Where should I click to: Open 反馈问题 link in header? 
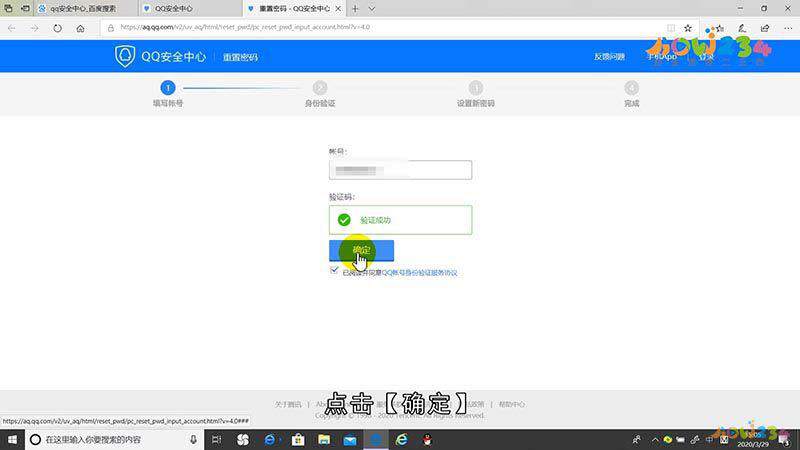(x=609, y=57)
